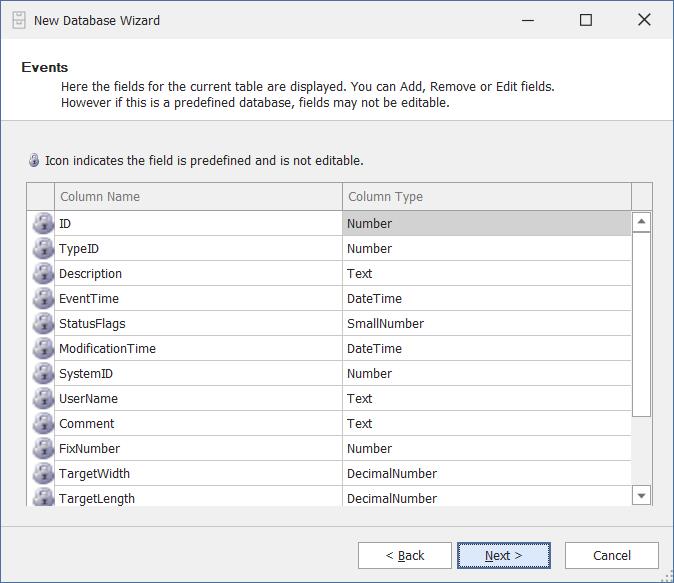Click the lock icon beside UserName

point(42,399)
